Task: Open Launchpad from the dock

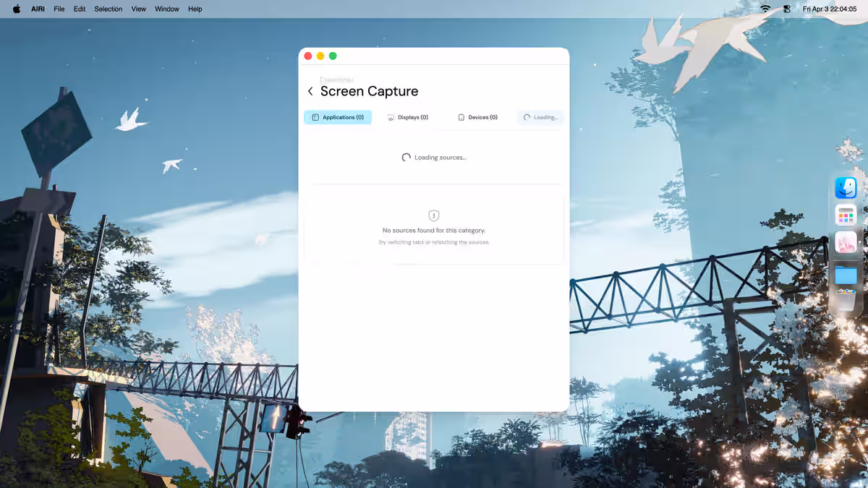Action: pyautogui.click(x=846, y=215)
